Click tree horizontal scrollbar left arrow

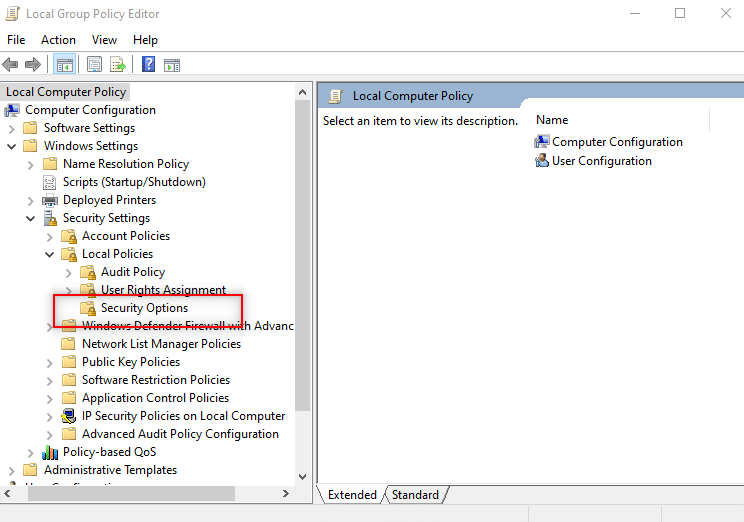(7, 494)
